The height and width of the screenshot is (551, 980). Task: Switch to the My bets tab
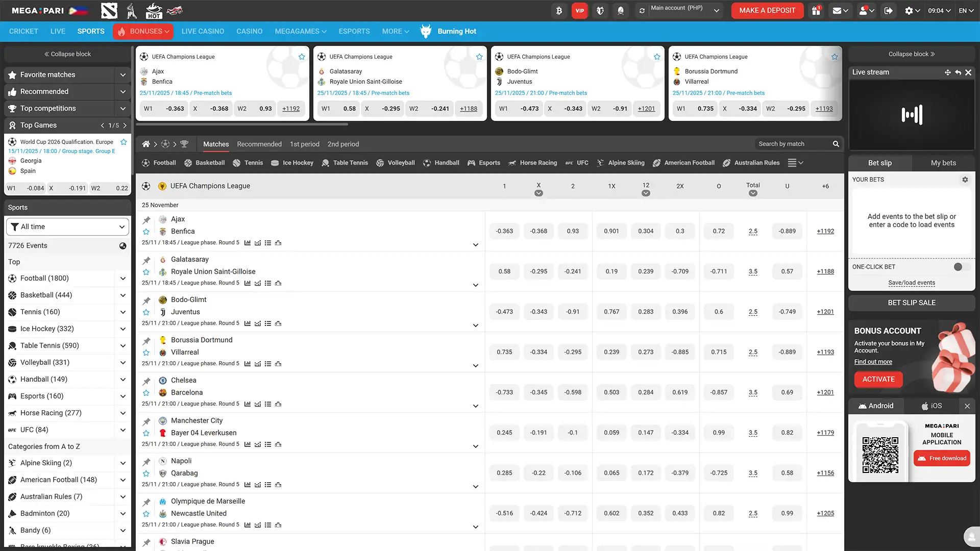click(x=942, y=162)
